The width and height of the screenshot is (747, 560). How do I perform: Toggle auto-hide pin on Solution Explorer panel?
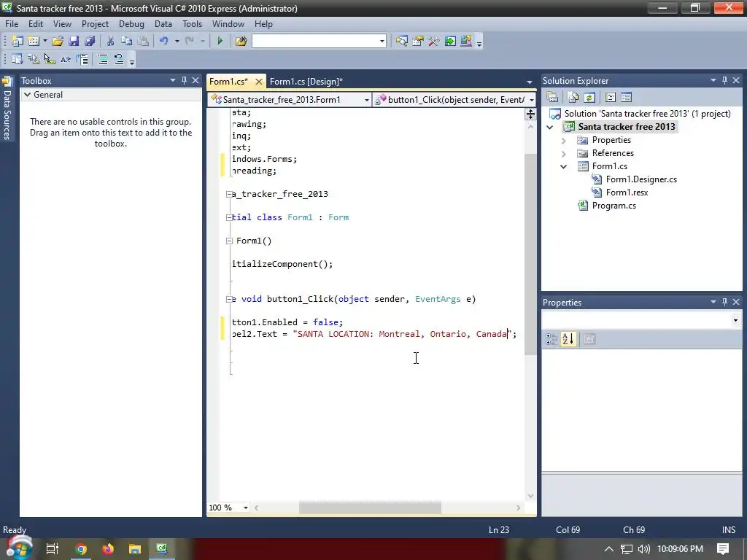point(724,80)
